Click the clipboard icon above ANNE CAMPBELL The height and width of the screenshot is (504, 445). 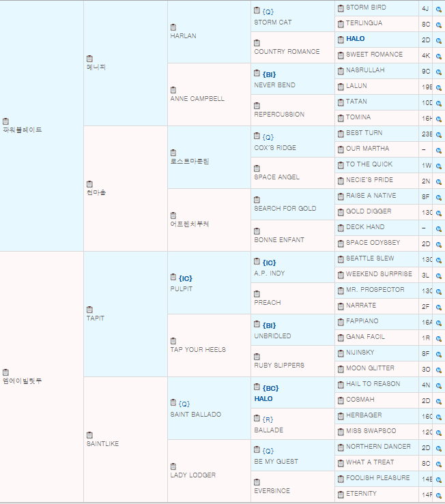173,90
